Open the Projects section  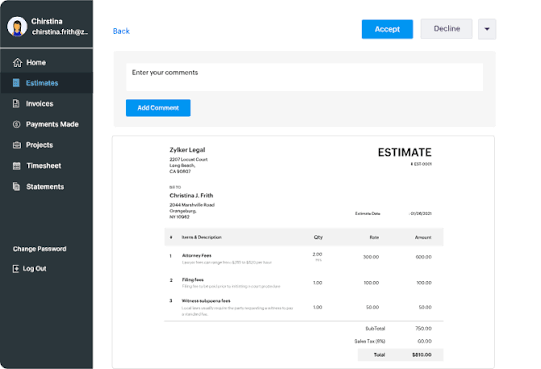coord(46,145)
